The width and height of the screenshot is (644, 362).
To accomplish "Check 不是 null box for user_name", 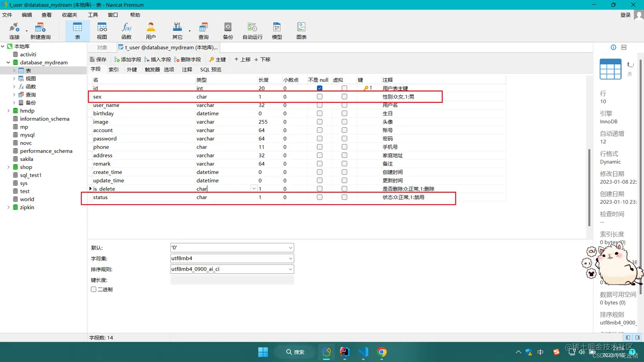I will [x=319, y=105].
